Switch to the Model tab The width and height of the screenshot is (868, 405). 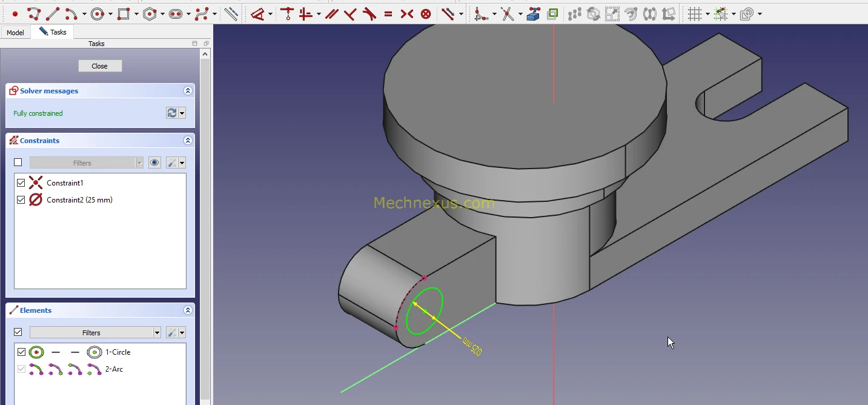15,32
